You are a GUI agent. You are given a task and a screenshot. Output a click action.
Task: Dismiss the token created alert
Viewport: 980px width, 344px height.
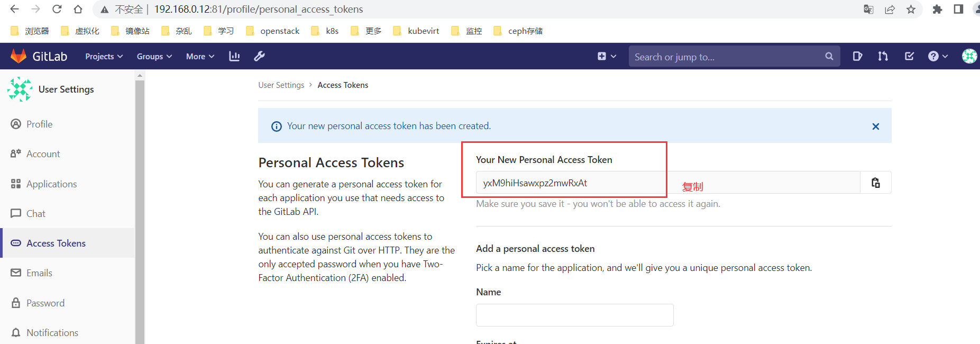click(x=876, y=126)
